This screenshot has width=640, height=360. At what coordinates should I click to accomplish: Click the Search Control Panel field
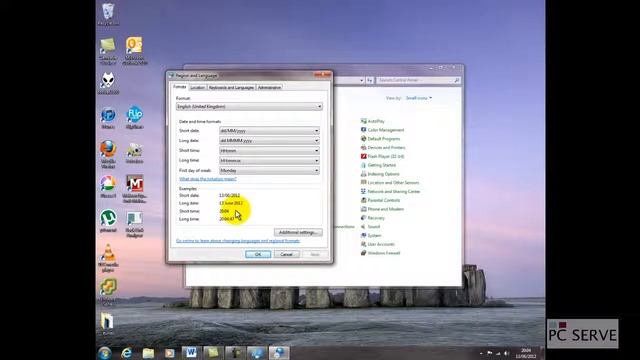click(418, 80)
